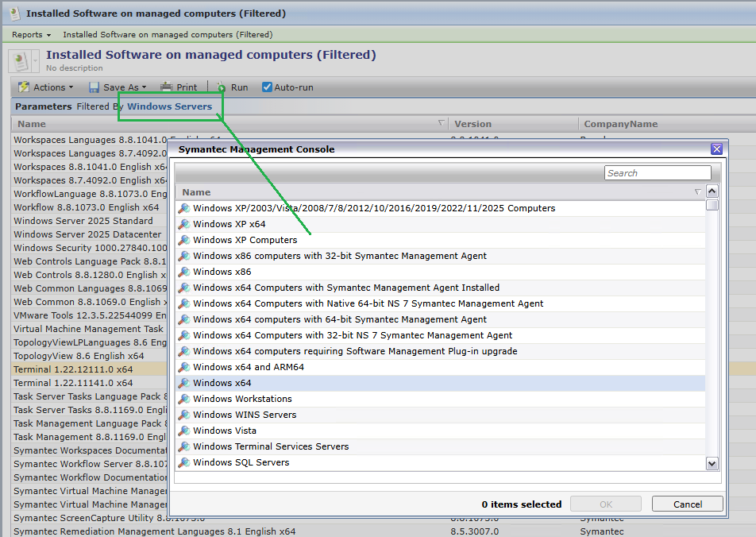Select Windows XP x64 text

[229, 224]
